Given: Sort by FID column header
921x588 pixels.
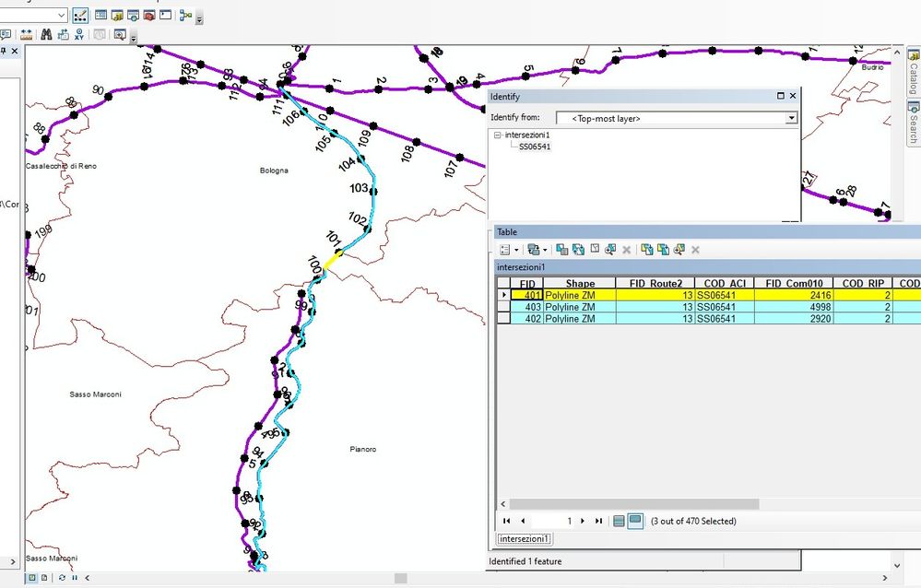Looking at the screenshot, I should click(x=527, y=283).
